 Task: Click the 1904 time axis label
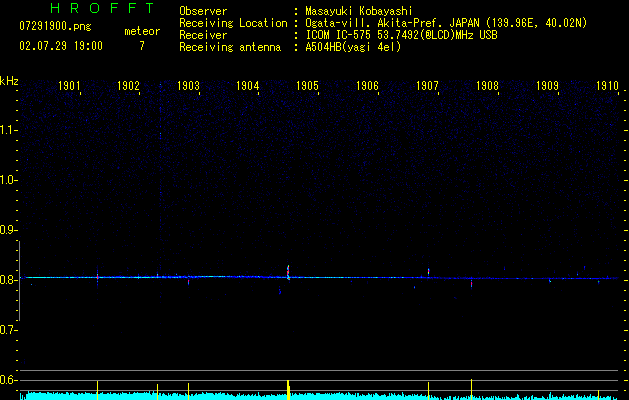248,86
